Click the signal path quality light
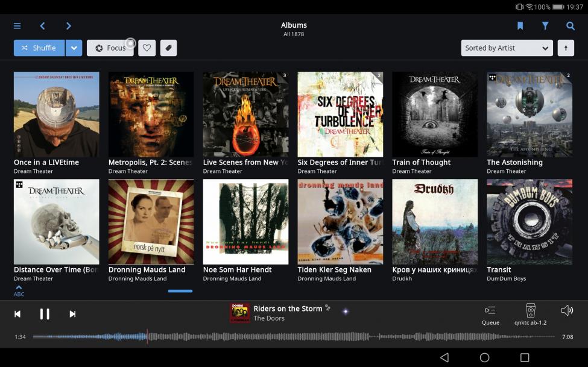This screenshot has width=588, height=367. (x=346, y=311)
